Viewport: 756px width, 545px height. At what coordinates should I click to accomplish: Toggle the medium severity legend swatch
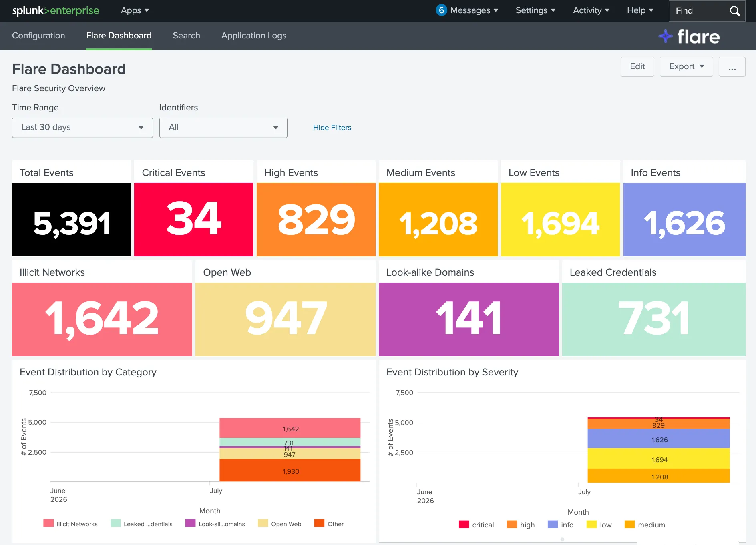(x=630, y=525)
